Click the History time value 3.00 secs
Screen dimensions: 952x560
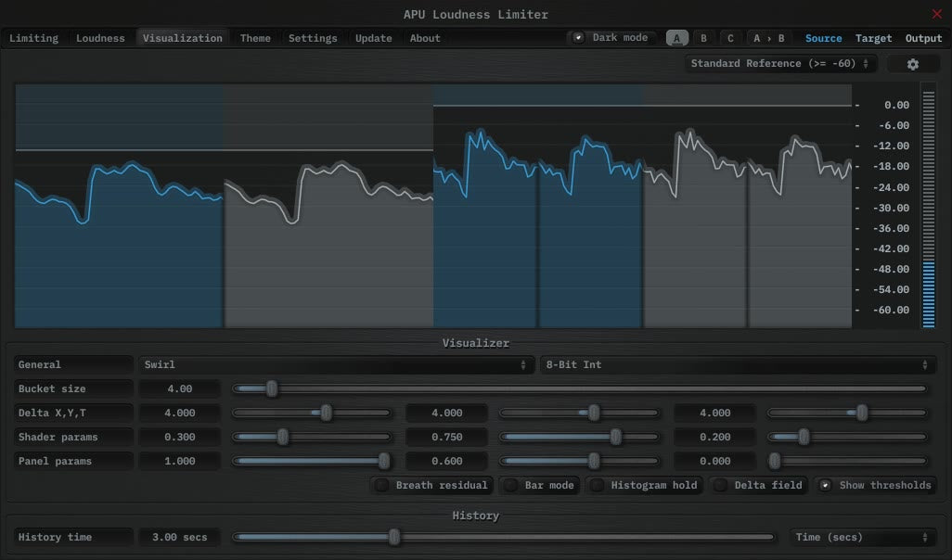180,537
